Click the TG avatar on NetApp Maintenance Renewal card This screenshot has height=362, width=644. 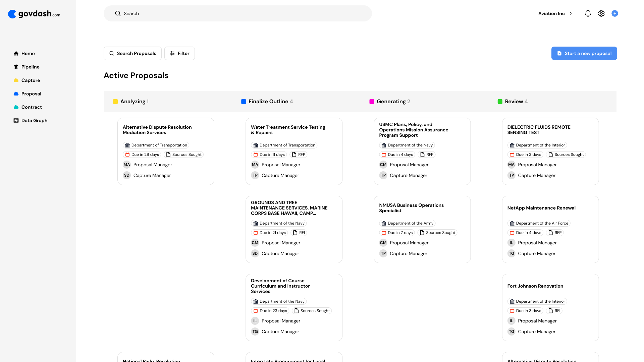pos(511,253)
